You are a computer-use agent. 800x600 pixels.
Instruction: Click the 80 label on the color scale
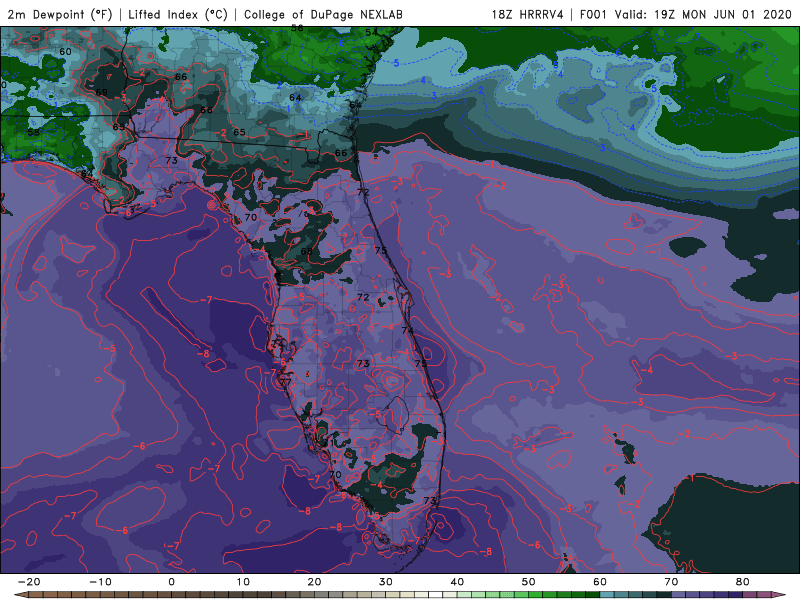tap(743, 582)
